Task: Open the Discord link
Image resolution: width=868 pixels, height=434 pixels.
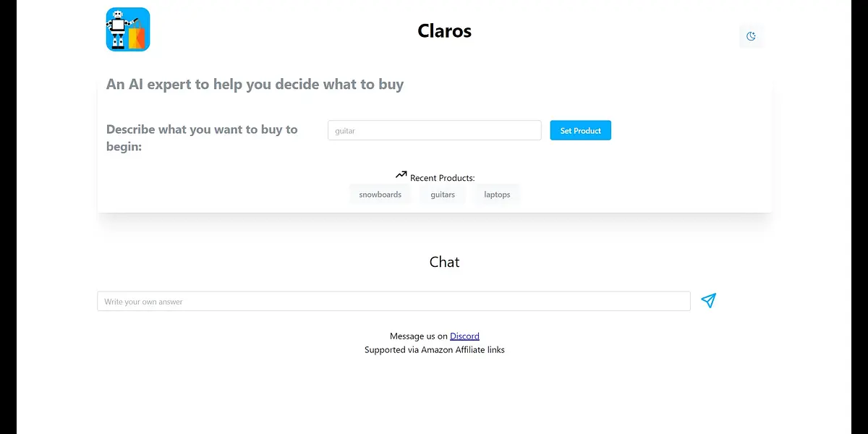Action: pos(464,336)
